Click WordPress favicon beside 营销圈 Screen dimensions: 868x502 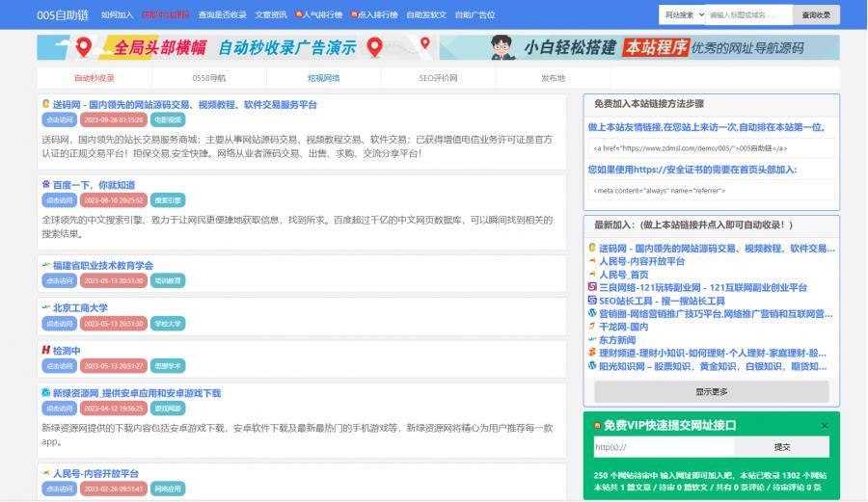(592, 313)
